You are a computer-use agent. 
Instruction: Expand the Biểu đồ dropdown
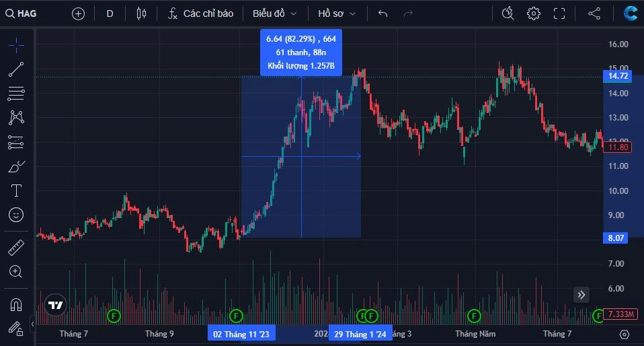click(x=274, y=13)
